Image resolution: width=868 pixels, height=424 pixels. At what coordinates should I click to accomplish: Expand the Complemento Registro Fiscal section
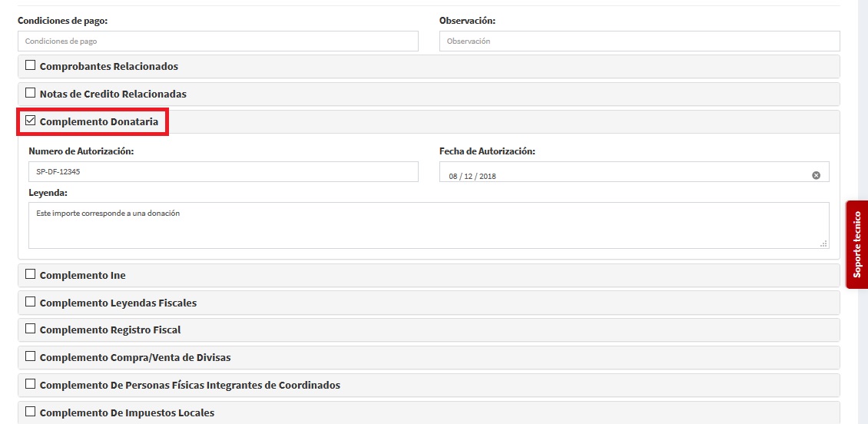coord(31,330)
